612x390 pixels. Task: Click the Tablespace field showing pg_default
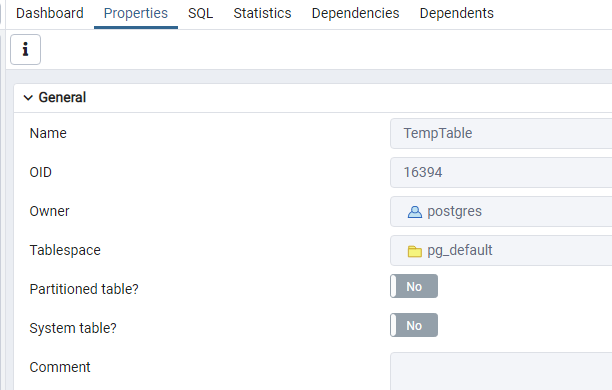point(501,251)
